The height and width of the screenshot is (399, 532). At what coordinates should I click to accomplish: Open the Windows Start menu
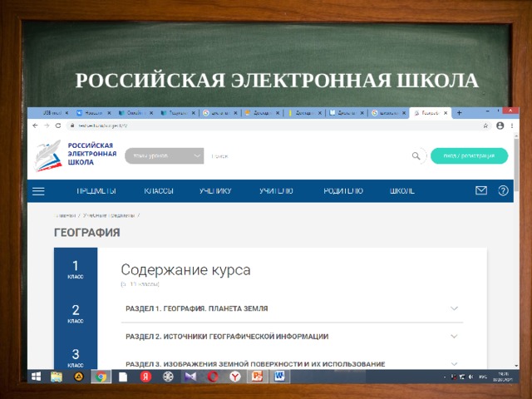pos(36,377)
